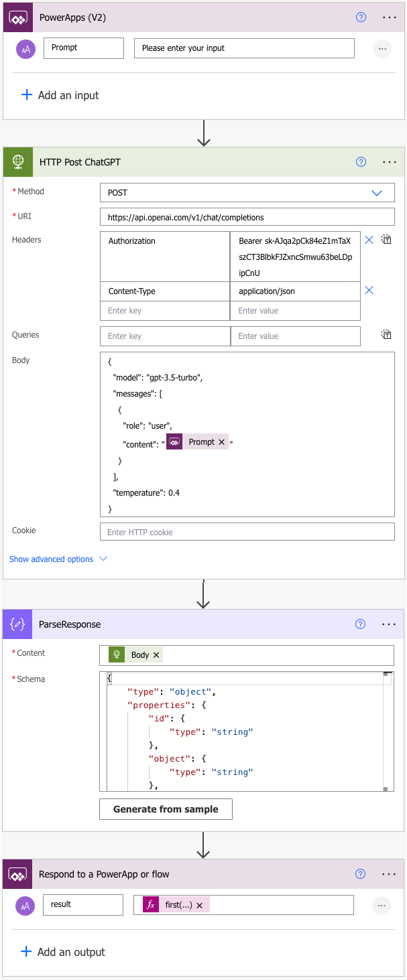The image size is (407, 980).
Task: Click the Bearer token header value
Action: pyautogui.click(x=295, y=257)
